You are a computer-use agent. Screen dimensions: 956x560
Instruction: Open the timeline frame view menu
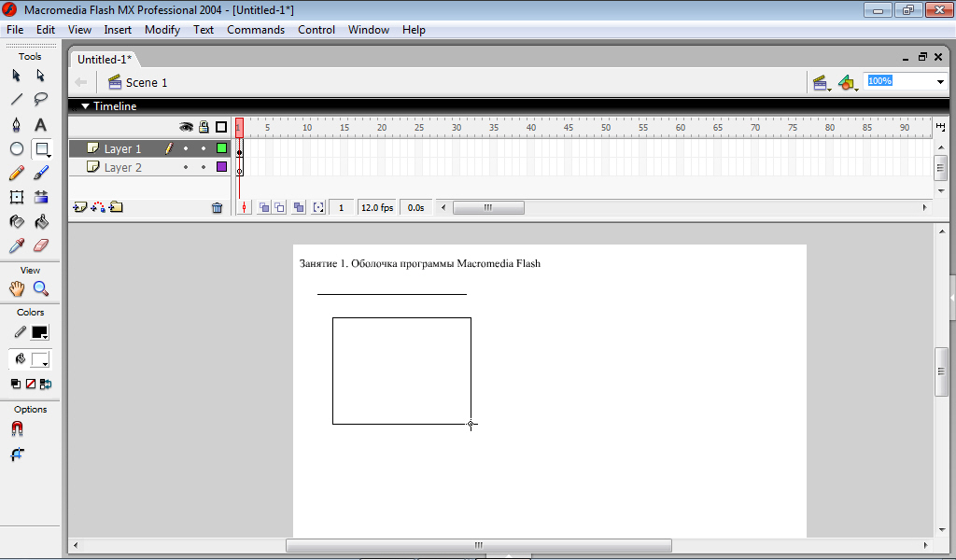pos(940,127)
